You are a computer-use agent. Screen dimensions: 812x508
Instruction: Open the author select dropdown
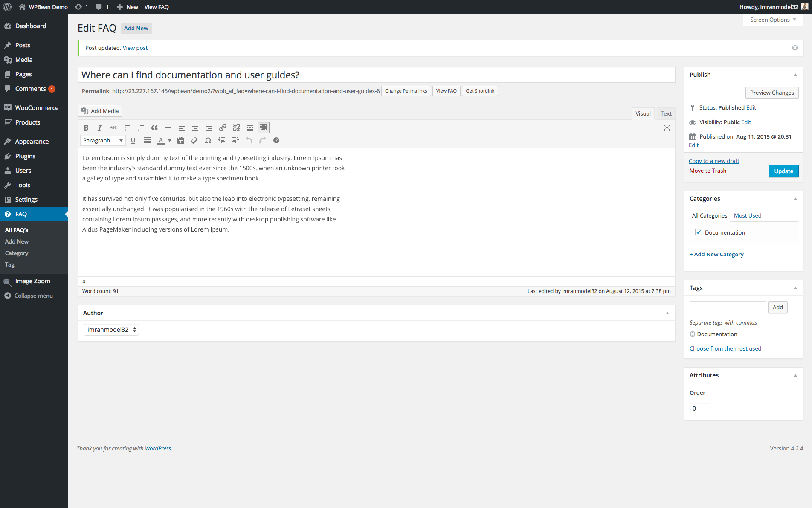[111, 330]
